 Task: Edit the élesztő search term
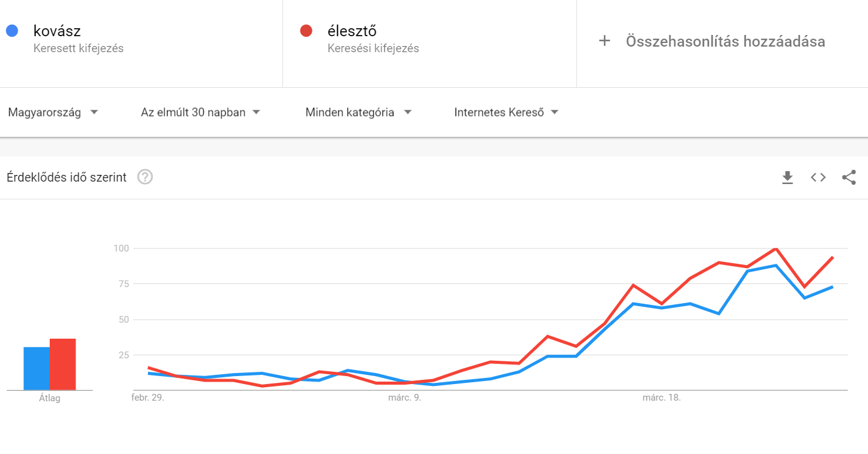tap(352, 31)
